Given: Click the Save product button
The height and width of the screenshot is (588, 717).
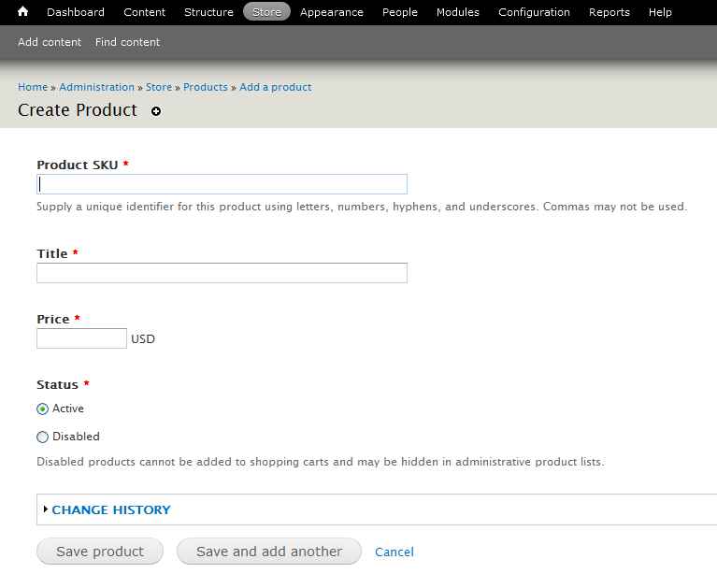Looking at the screenshot, I should 100,552.
